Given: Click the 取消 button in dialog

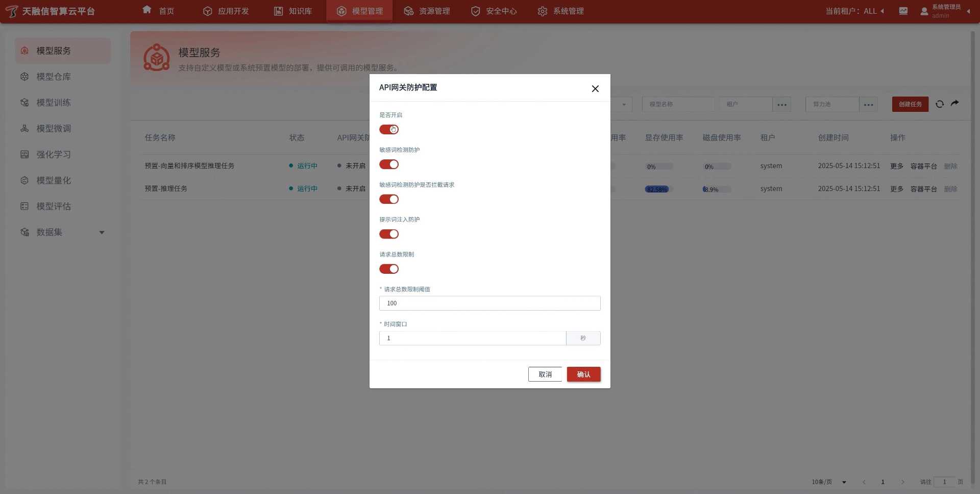Looking at the screenshot, I should (x=545, y=374).
